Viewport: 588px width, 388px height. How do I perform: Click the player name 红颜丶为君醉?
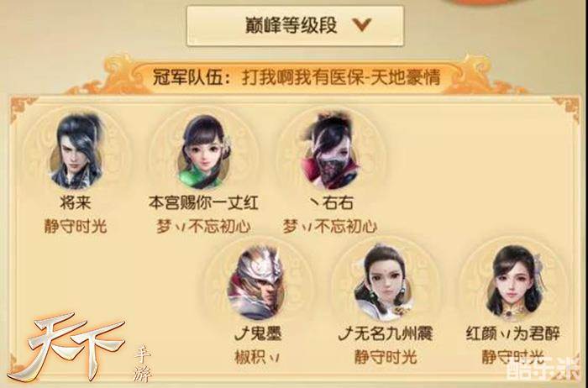pos(513,333)
